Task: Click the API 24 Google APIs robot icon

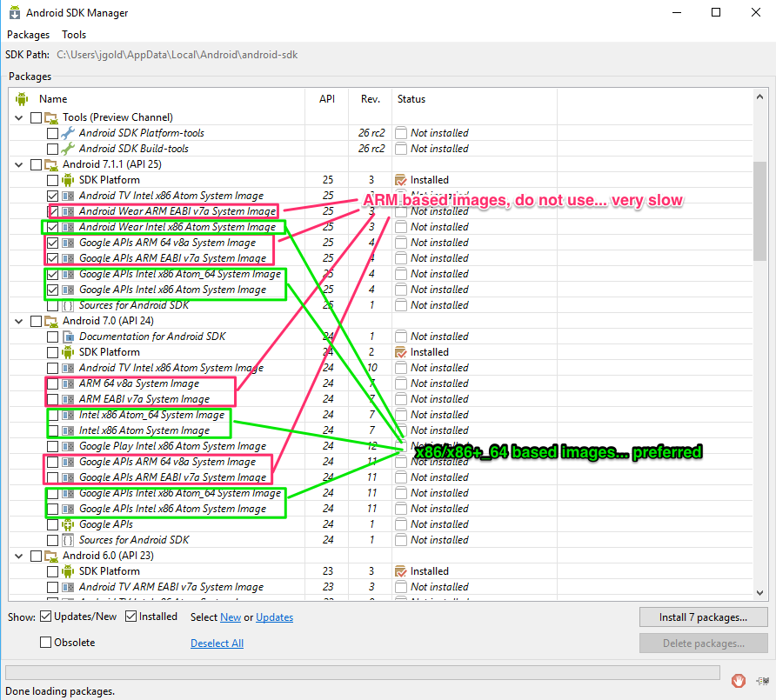Action: [x=68, y=524]
